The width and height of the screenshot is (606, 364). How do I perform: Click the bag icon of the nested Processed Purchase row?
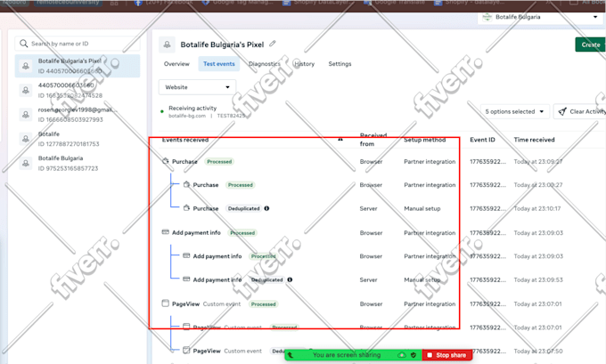186,184
